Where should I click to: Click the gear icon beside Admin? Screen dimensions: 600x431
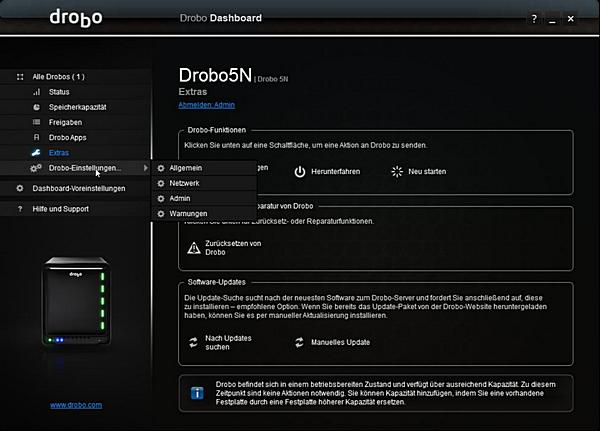pyautogui.click(x=161, y=199)
